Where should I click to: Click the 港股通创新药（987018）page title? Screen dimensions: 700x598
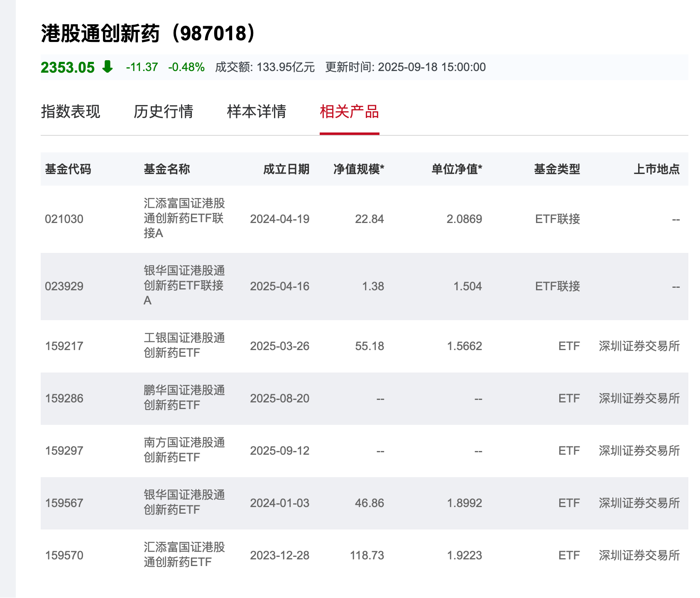(149, 33)
